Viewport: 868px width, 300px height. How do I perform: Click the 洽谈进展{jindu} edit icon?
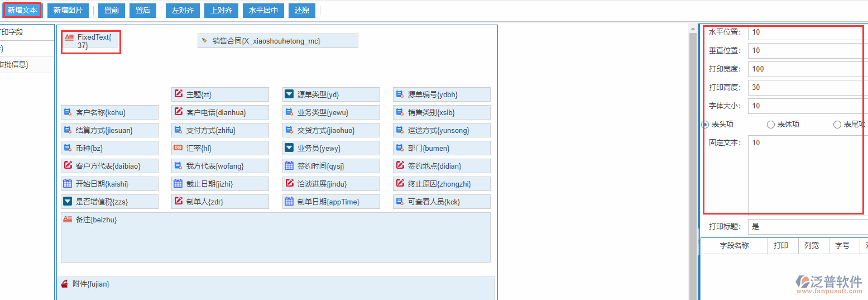[289, 184]
